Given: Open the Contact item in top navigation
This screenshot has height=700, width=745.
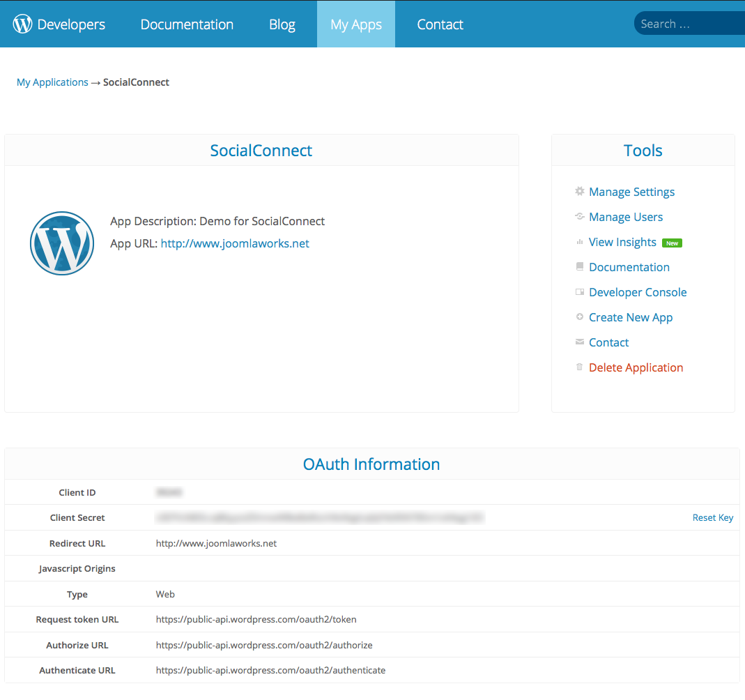Looking at the screenshot, I should point(440,24).
